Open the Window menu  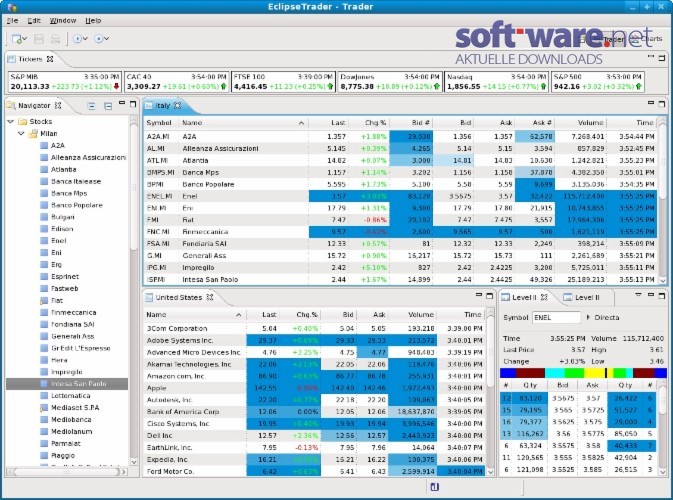(x=63, y=20)
